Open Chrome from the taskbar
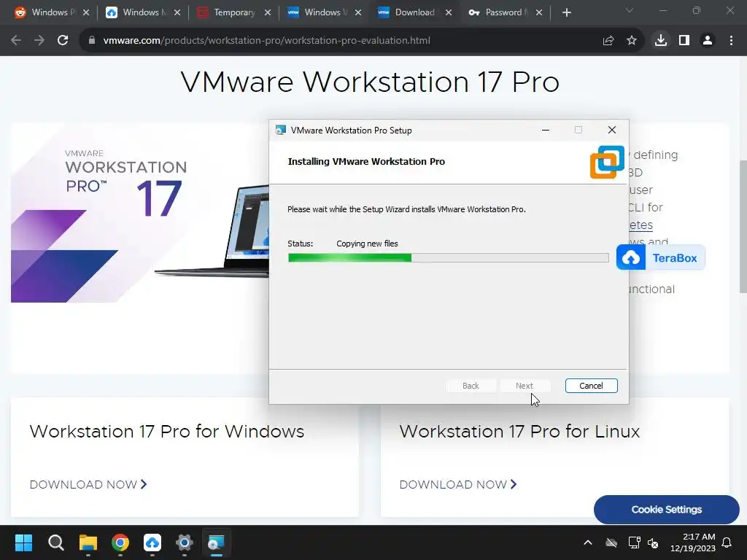This screenshot has height=560, width=747. pos(120,542)
